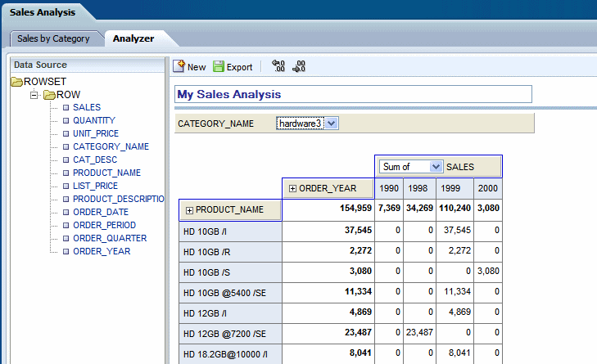Click the Export toolbar button
This screenshot has height=364, width=597.
pos(233,67)
